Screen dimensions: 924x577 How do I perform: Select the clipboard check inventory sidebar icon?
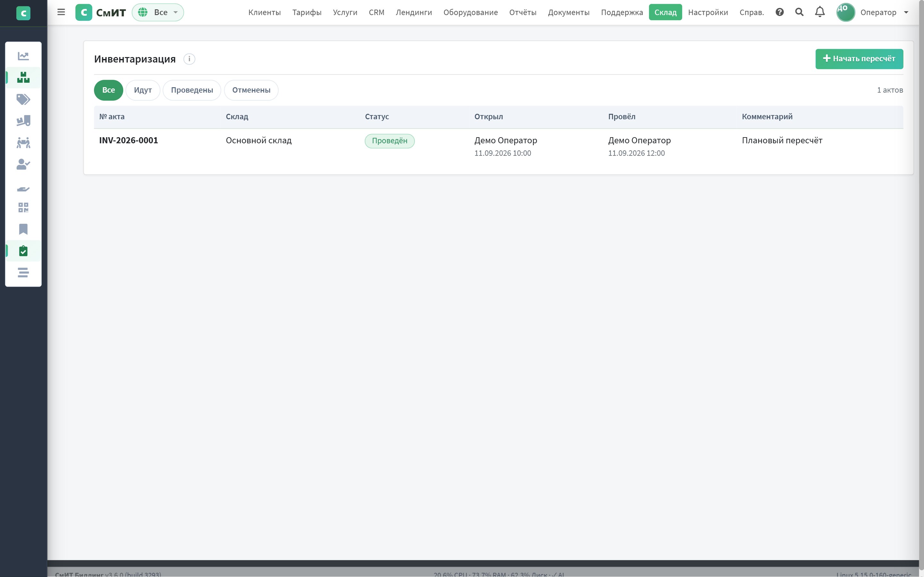pos(23,251)
